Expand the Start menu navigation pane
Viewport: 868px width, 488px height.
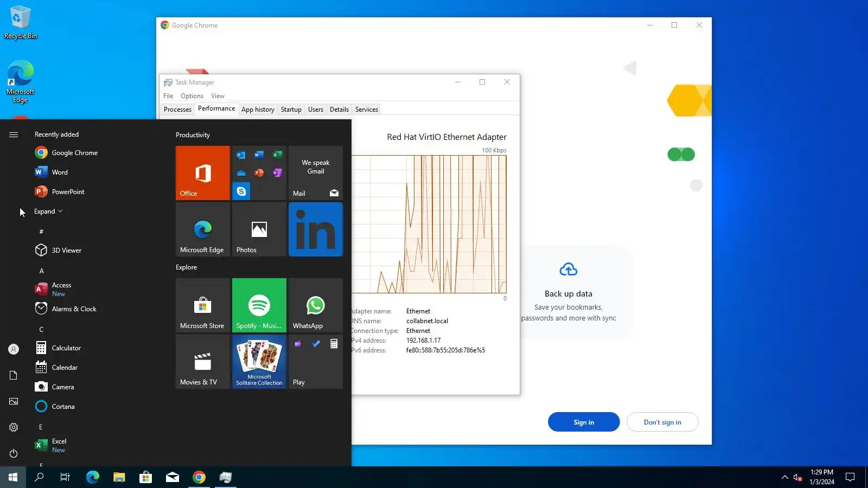14,134
